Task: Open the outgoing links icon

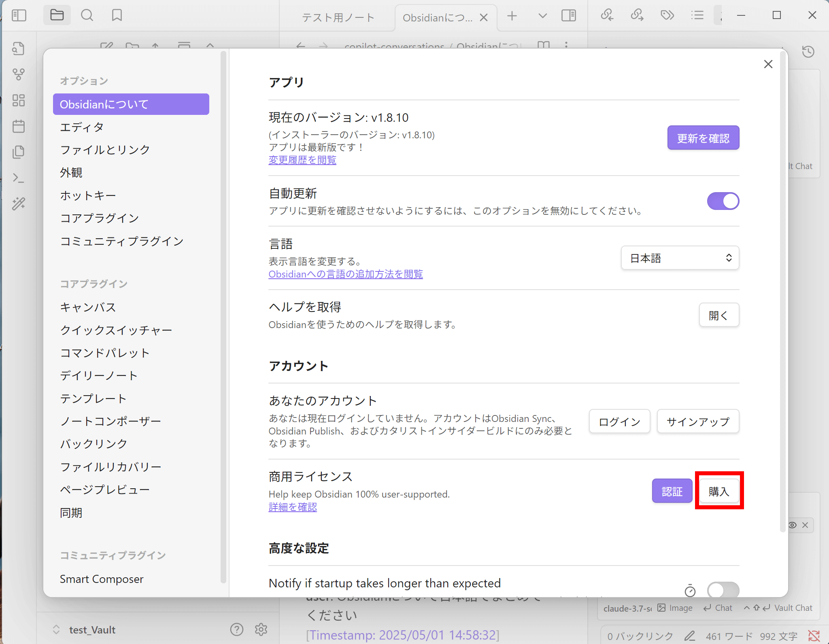Action: tap(637, 15)
